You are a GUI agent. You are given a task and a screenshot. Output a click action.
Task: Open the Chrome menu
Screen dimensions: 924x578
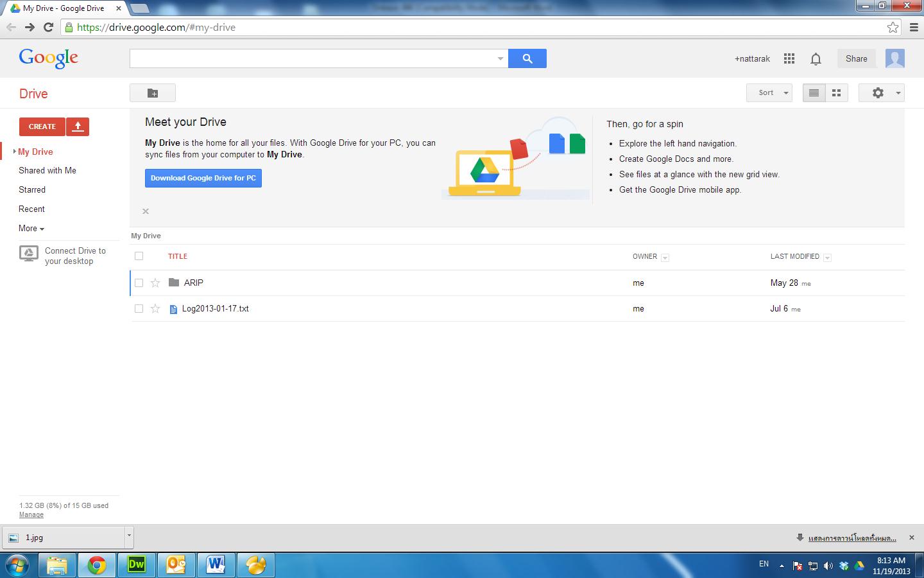coord(914,27)
